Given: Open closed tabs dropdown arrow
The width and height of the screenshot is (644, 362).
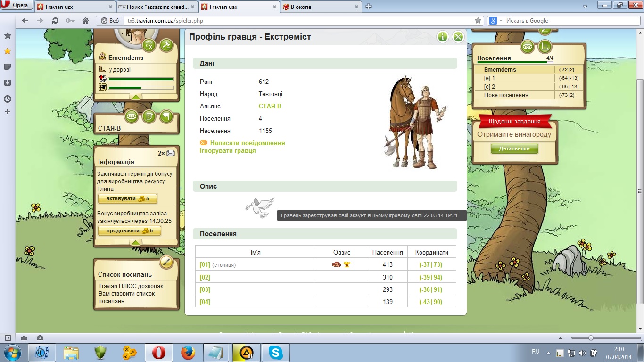Looking at the screenshot, I should coord(585,7).
